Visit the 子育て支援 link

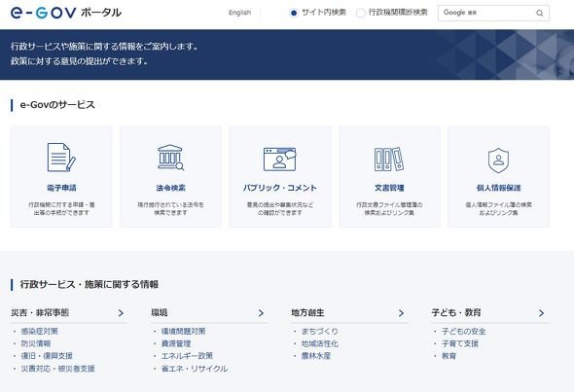point(460,343)
